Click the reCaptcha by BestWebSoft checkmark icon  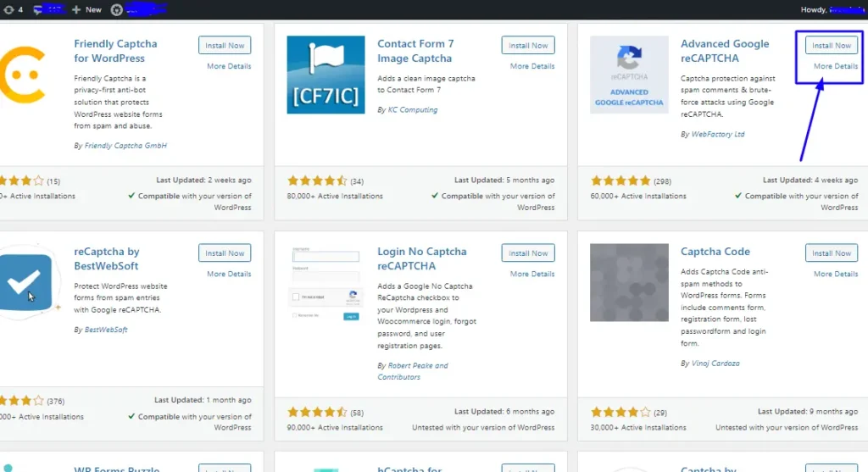click(25, 282)
